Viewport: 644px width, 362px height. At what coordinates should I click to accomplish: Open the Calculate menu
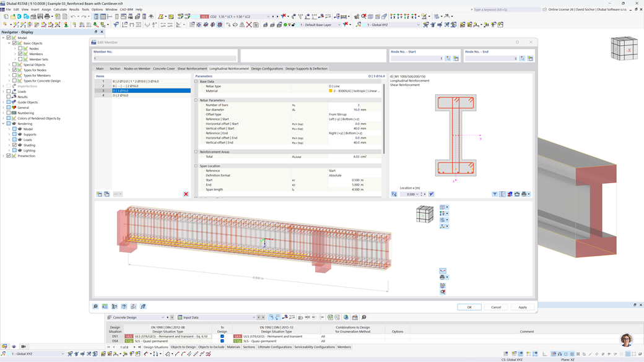[x=60, y=9]
